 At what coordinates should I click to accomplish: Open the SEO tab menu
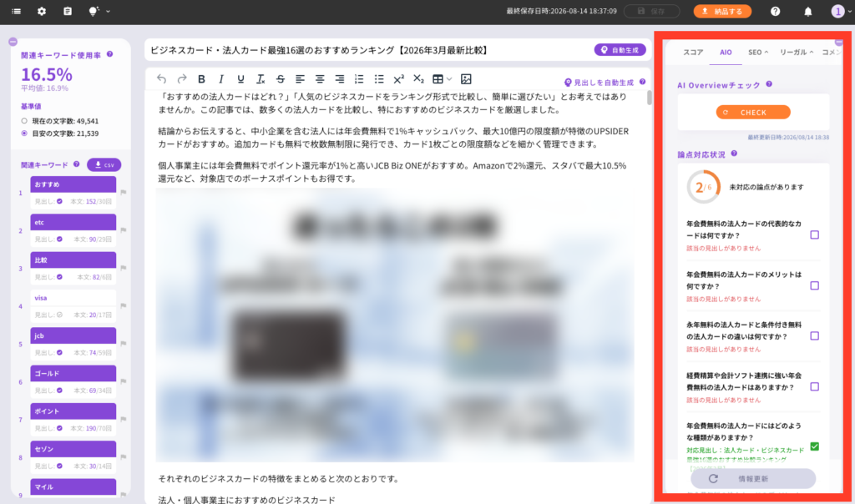pos(758,53)
